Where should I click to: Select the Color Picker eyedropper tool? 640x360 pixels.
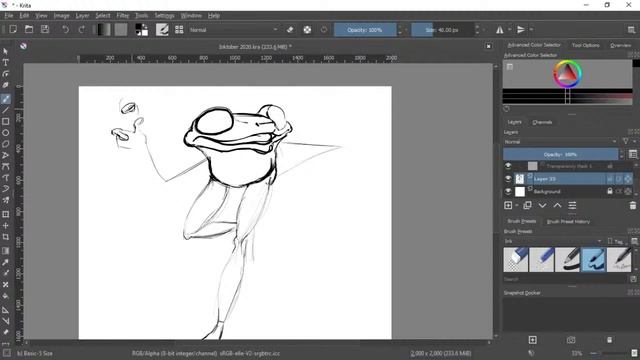coord(6,262)
